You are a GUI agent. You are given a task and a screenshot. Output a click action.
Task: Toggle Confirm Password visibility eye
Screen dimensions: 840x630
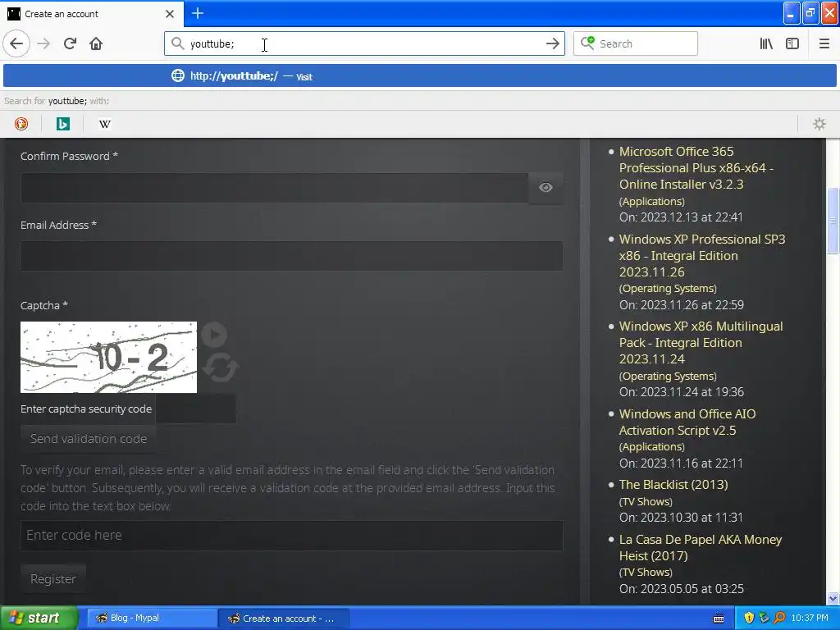546,188
